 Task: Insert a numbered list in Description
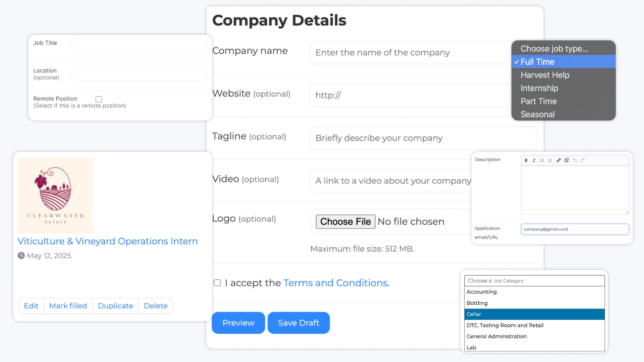(550, 161)
